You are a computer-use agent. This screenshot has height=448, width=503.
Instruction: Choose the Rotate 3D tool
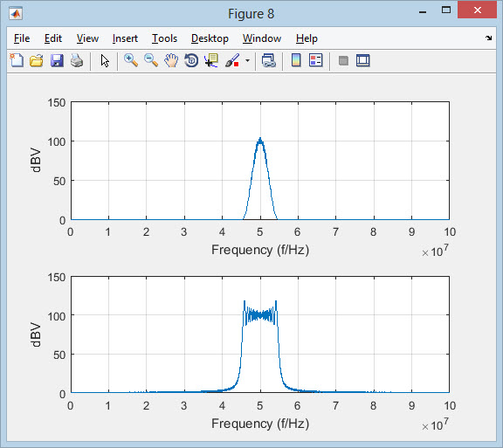pyautogui.click(x=191, y=60)
